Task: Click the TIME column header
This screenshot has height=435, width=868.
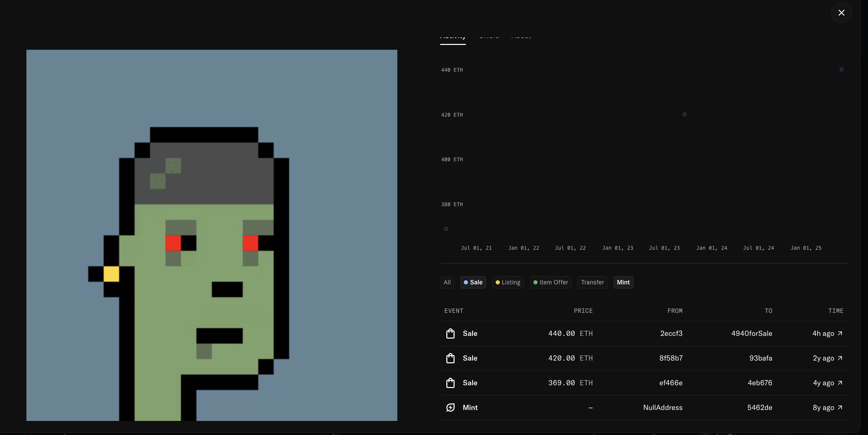Action: coord(836,311)
